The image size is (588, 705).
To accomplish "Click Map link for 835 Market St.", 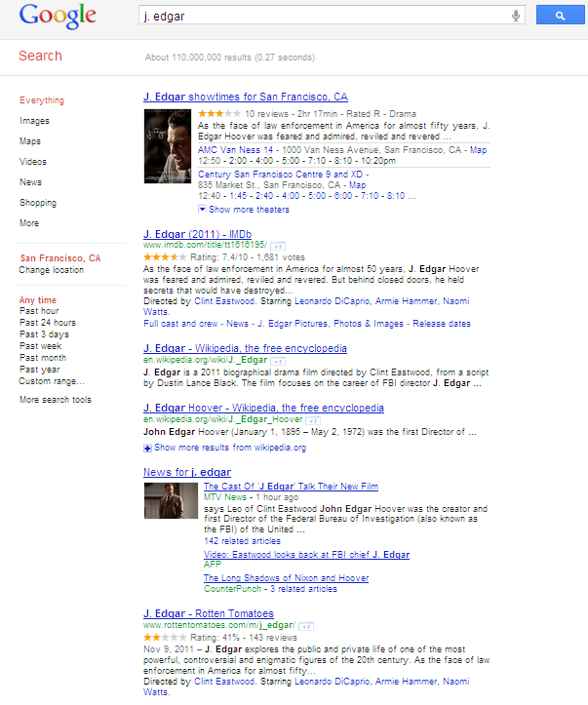I will (x=358, y=185).
